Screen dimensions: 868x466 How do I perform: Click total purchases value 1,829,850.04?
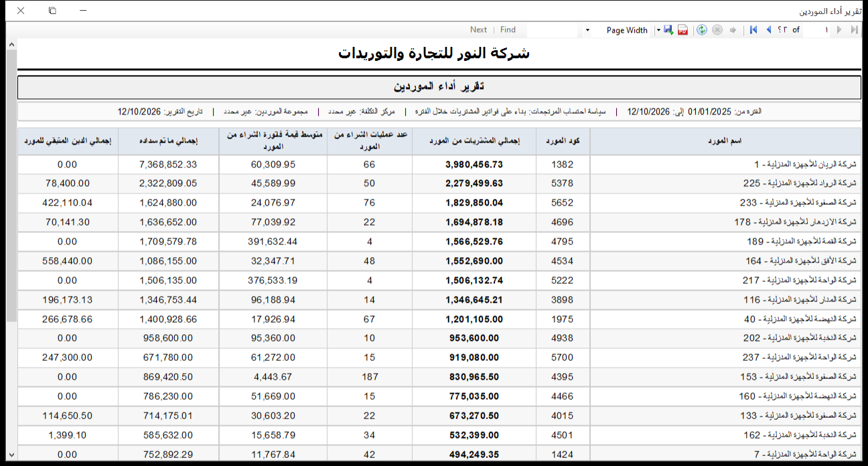474,203
